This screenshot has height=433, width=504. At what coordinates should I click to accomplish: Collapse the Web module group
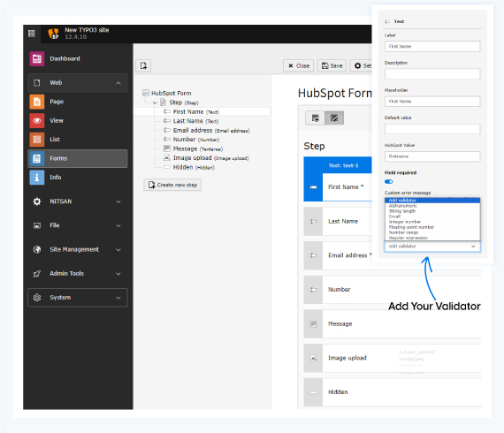[78, 83]
